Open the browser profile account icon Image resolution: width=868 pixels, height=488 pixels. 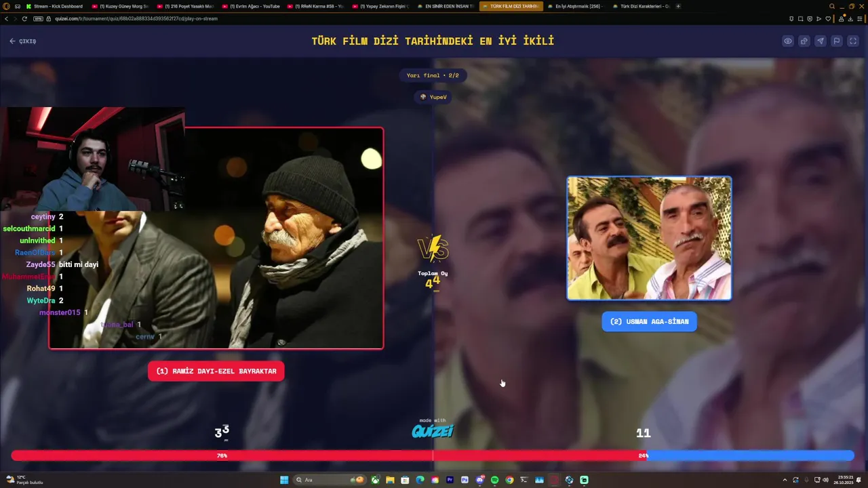pyautogui.click(x=842, y=19)
